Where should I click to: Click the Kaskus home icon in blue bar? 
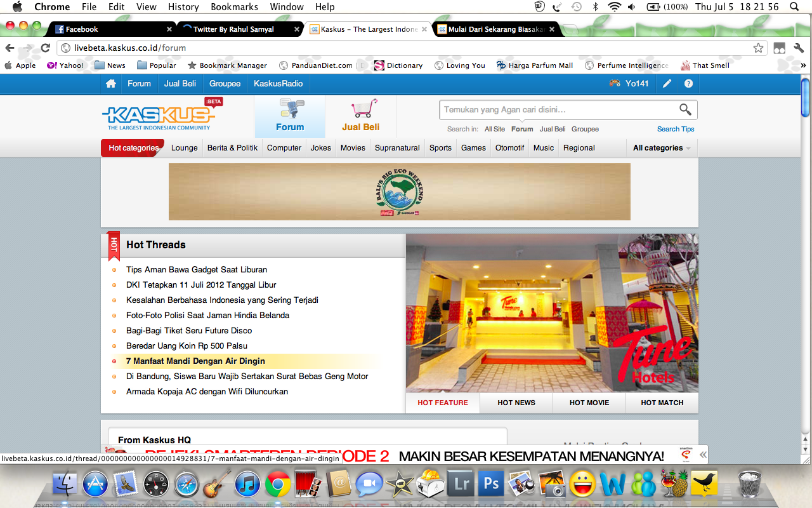[111, 83]
